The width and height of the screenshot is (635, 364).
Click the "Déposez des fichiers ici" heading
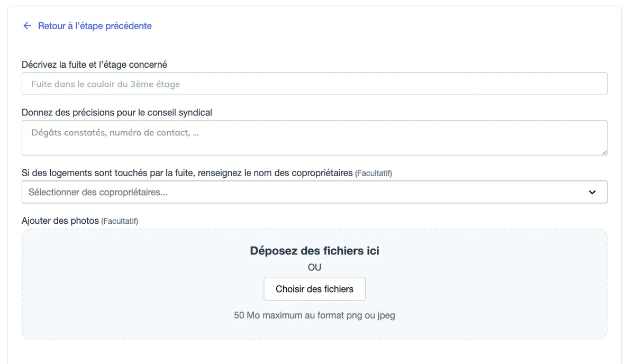click(314, 251)
